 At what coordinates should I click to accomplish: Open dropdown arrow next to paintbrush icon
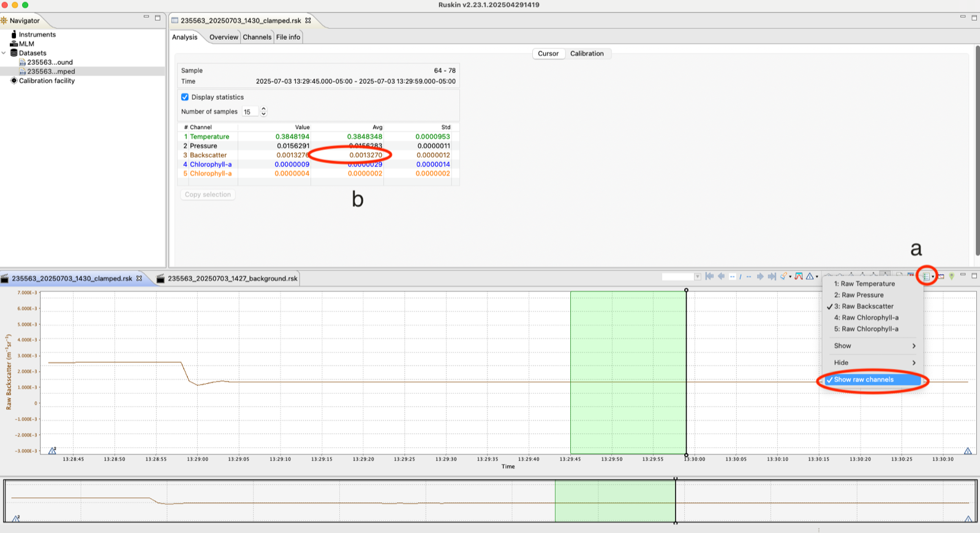(790, 277)
